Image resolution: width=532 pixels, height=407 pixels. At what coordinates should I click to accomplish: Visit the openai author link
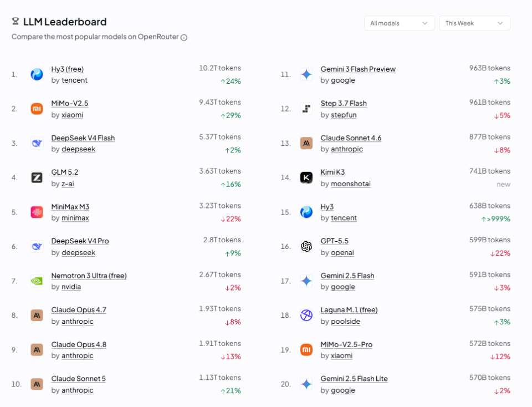pos(342,252)
